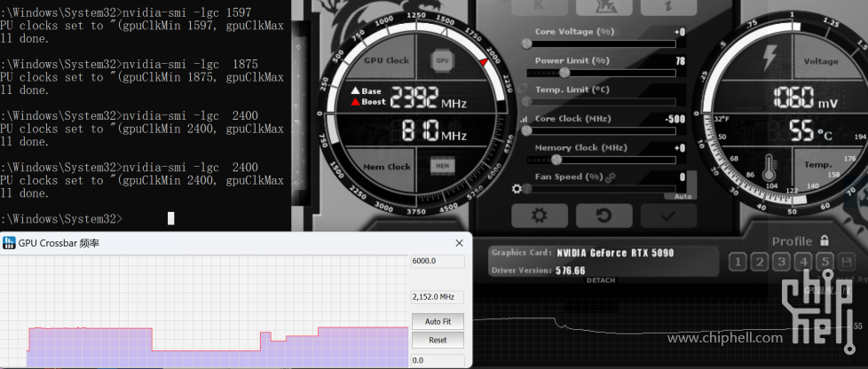Close the GPU Crossbar window
Screen dimensions: 868x369
[459, 243]
